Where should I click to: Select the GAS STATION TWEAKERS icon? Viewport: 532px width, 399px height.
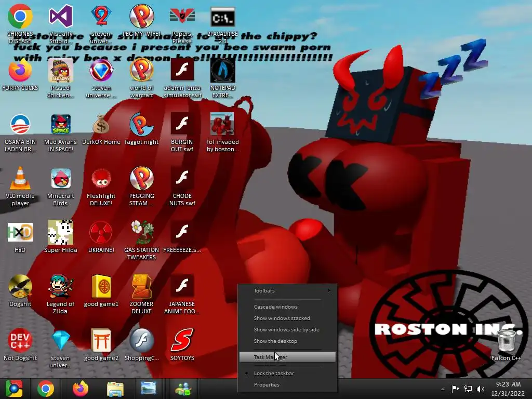click(141, 240)
